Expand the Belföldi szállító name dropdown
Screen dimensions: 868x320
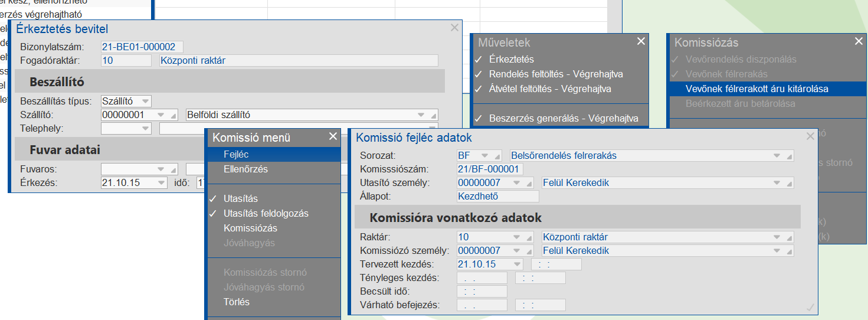[x=421, y=115]
